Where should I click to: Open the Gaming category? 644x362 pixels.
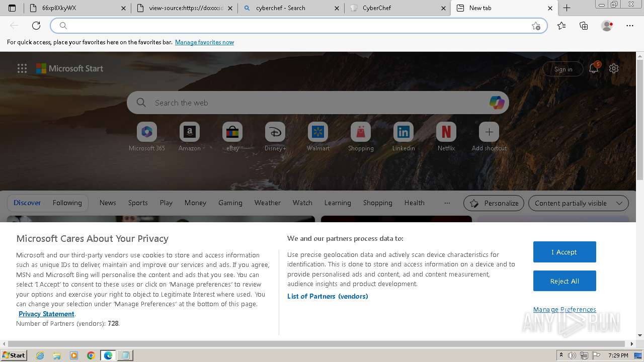click(230, 203)
